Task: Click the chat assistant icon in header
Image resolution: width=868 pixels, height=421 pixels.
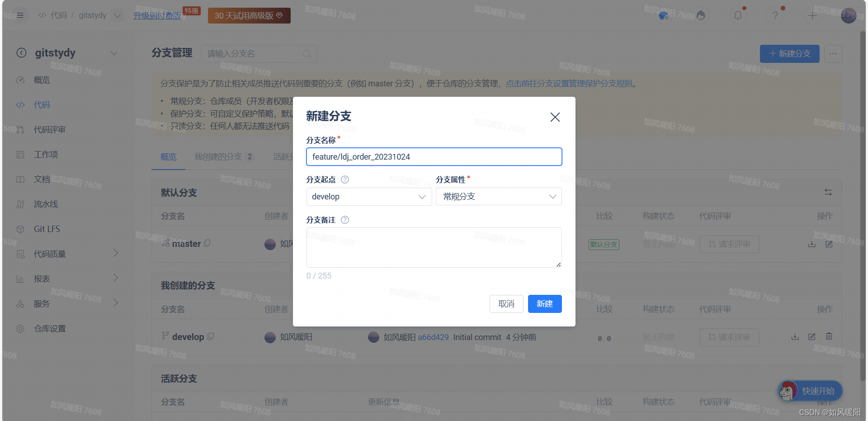Action: [x=664, y=16]
